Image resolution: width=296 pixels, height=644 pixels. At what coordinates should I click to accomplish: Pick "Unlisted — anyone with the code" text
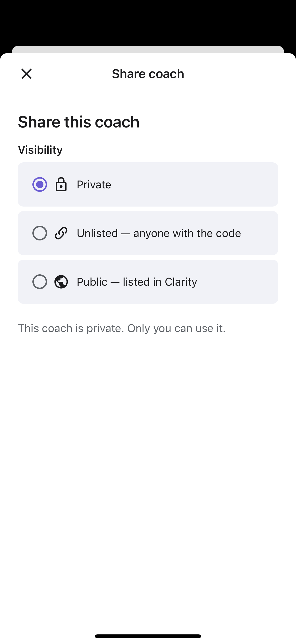click(159, 233)
